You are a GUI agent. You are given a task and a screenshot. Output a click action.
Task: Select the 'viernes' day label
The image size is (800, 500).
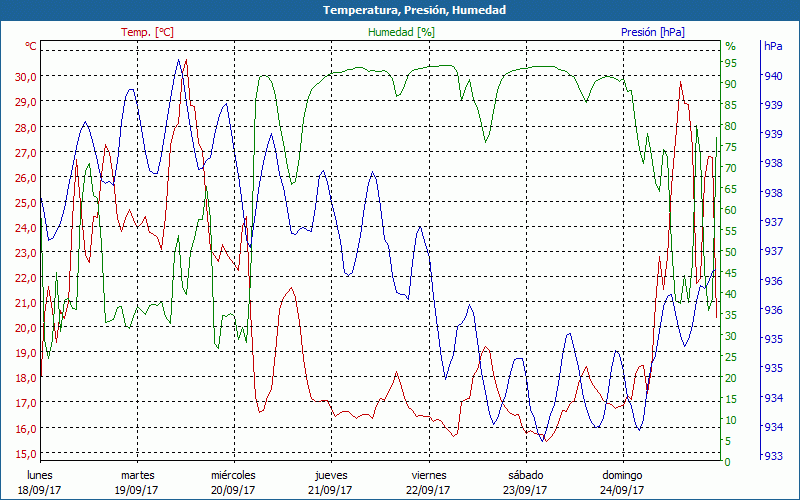click(x=428, y=475)
